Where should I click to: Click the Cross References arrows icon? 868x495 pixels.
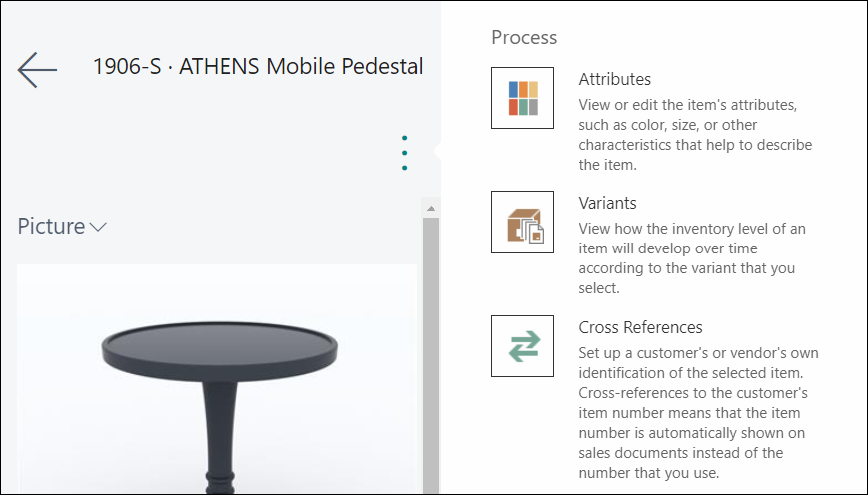(x=522, y=346)
